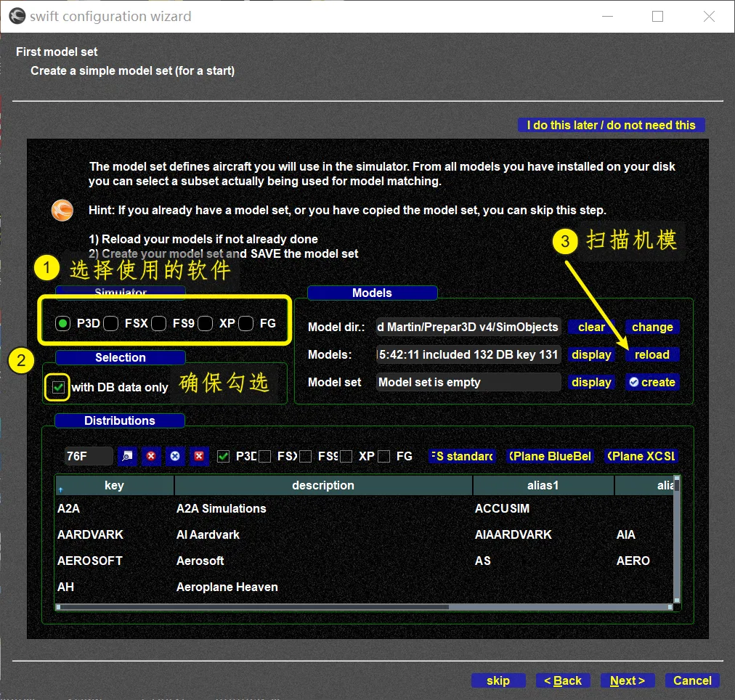Select the AEROSOFT row key cell
This screenshot has height=700, width=735.
coord(114,561)
